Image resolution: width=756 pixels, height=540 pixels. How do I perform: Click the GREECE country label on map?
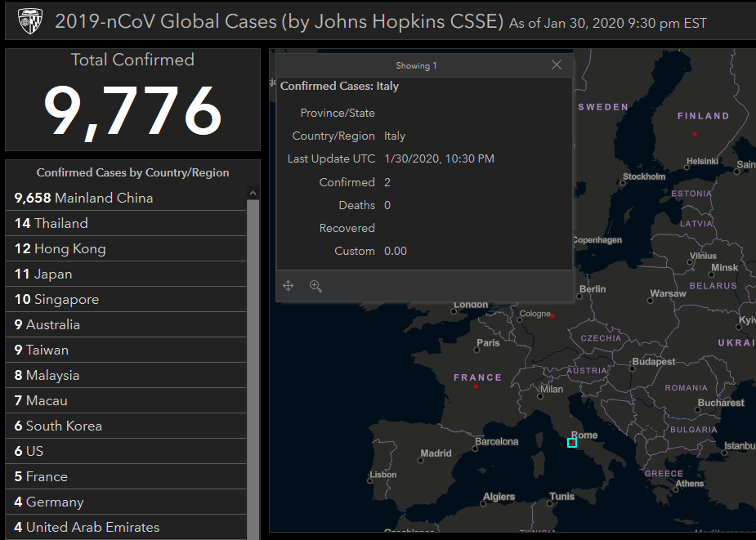pyautogui.click(x=664, y=474)
